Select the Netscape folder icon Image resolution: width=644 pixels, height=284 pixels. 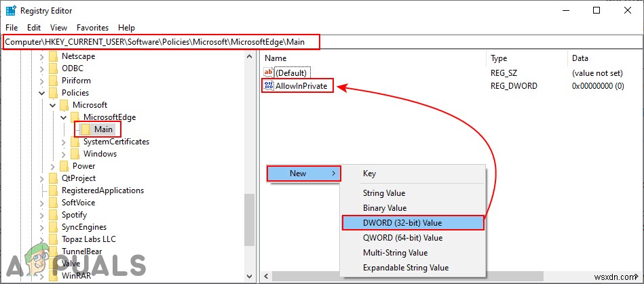(x=54, y=56)
